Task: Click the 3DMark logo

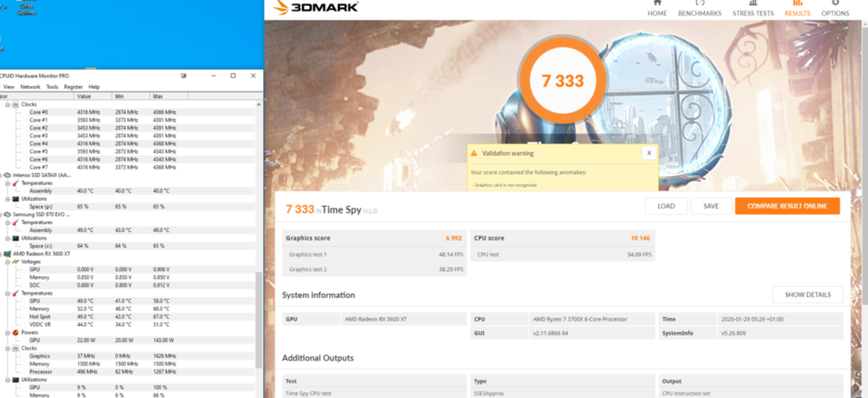Action: [316, 7]
